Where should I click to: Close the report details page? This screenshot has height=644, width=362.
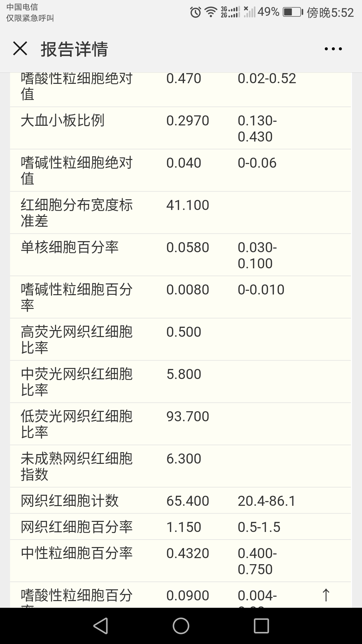[x=20, y=49]
